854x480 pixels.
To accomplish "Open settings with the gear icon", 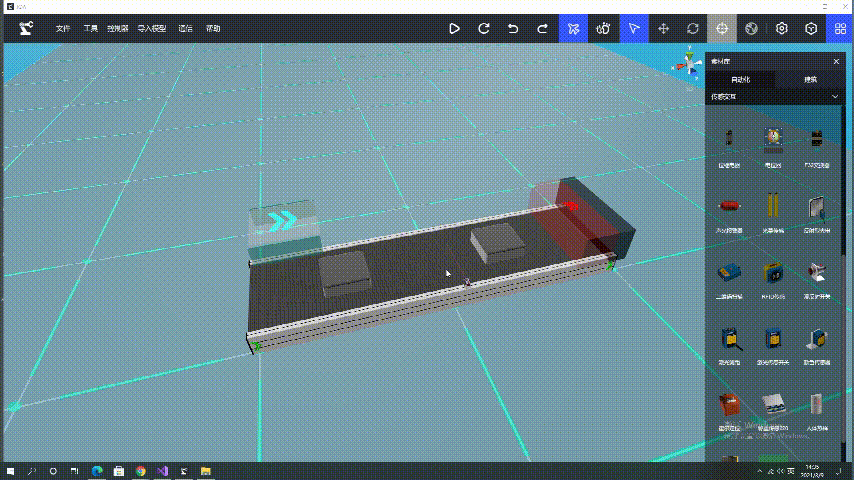I will click(782, 28).
